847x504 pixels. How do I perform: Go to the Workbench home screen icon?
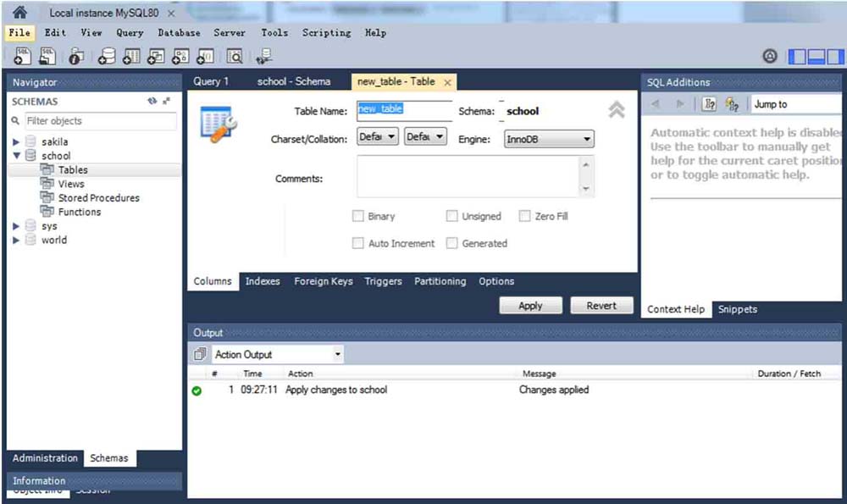click(20, 12)
